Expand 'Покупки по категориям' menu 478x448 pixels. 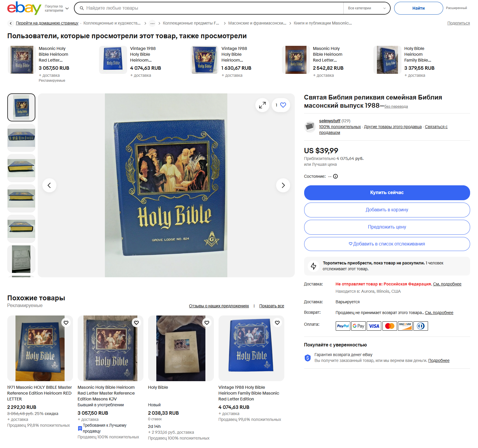point(57,8)
